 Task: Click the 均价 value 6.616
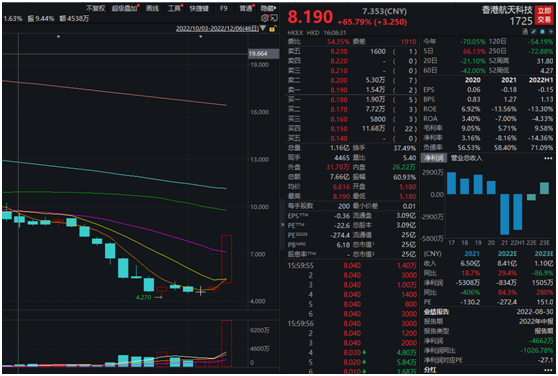click(x=341, y=187)
